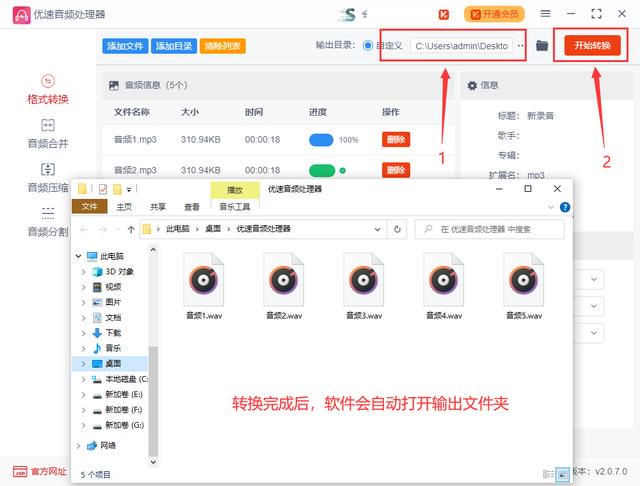This screenshot has width=640, height=486.
Task: Expand the 视频 tree node
Action: [84, 287]
